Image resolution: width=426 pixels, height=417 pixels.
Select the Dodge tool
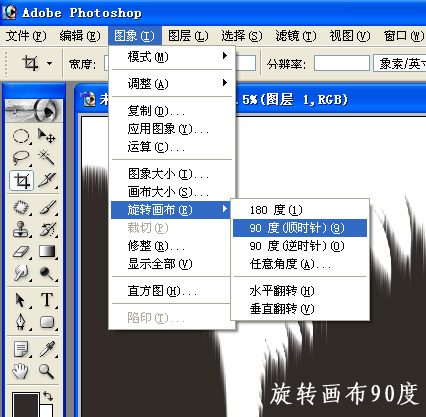(46, 273)
